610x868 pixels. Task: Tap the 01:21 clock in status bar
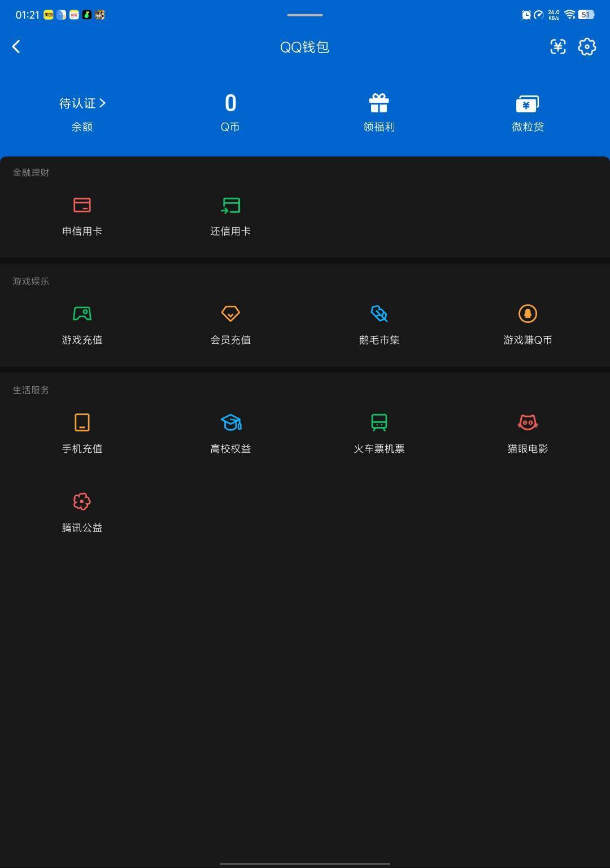point(27,15)
